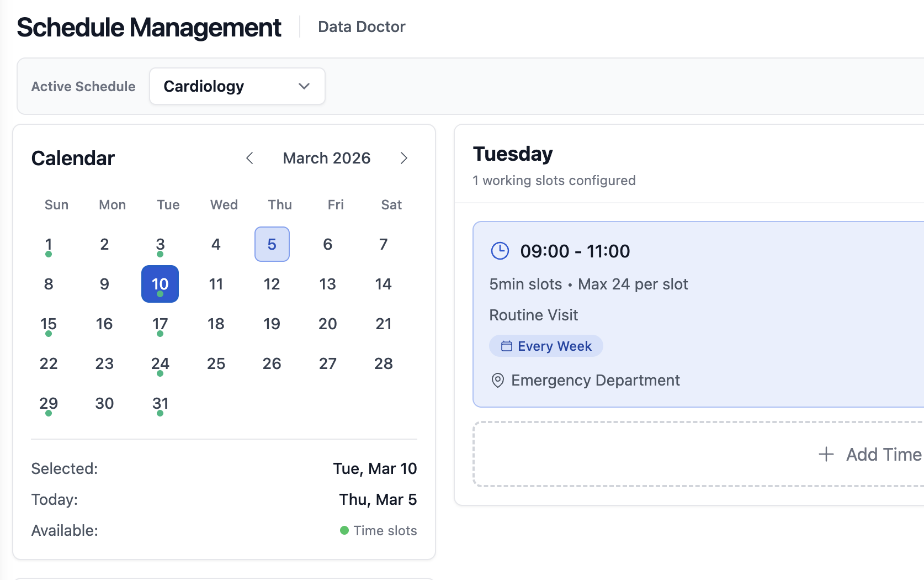Click March 31 on the calendar

[160, 404]
